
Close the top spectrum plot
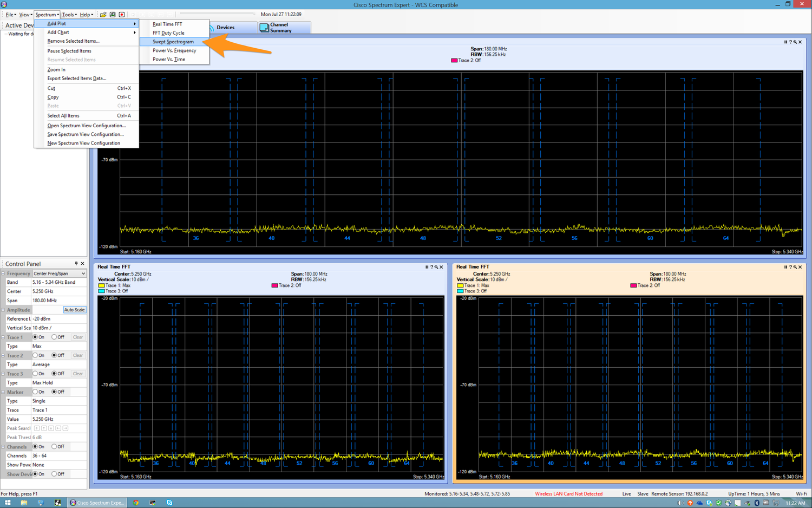coord(800,42)
